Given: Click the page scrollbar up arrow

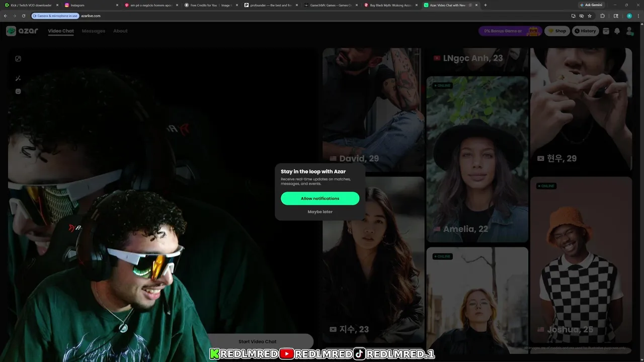Looking at the screenshot, I should (641, 24).
